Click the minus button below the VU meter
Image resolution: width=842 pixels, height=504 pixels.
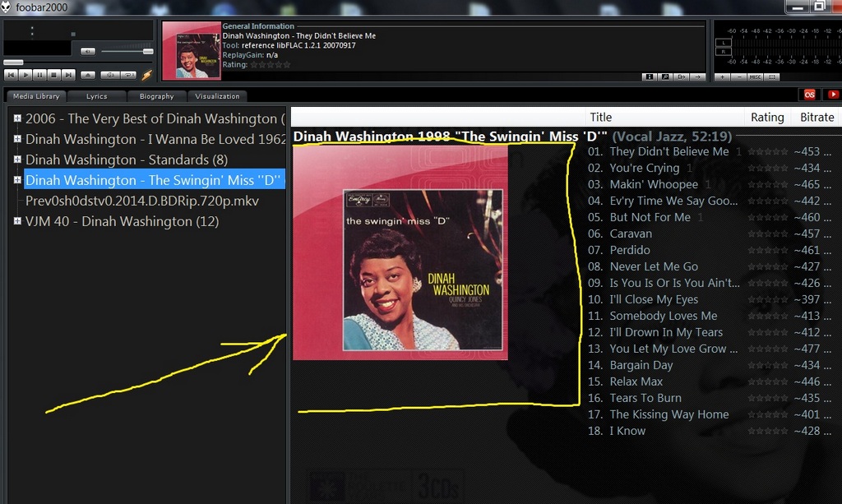tap(739, 77)
